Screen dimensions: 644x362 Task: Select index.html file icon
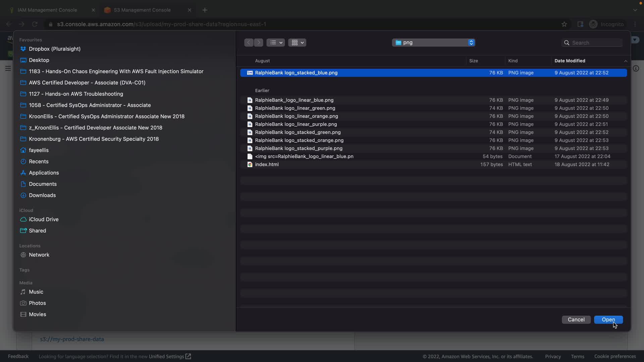point(250,165)
